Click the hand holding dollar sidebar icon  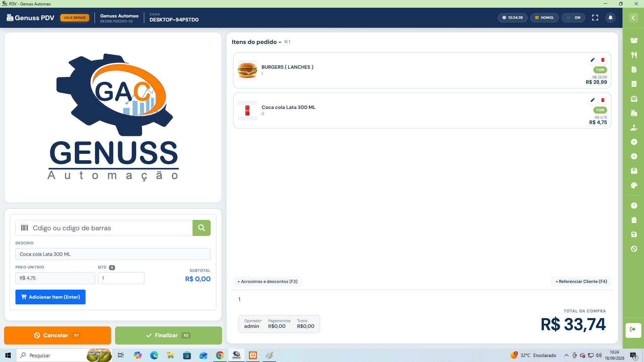pos(634,127)
